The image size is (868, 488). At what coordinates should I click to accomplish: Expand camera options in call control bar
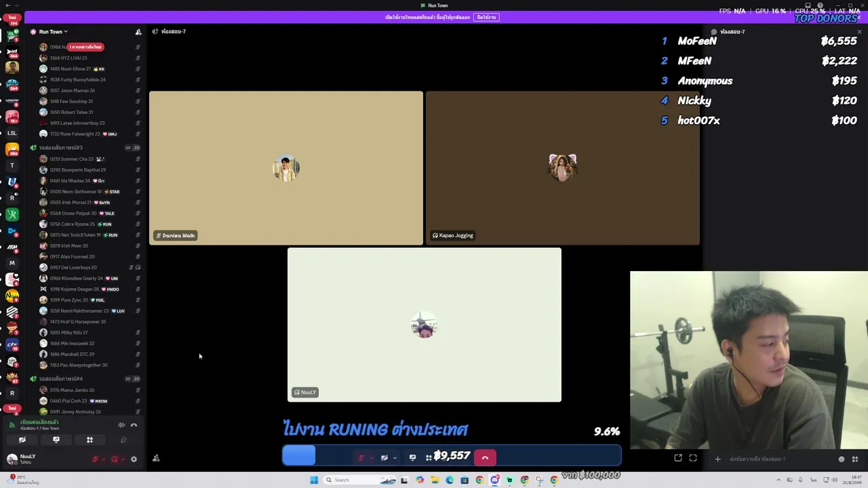pyautogui.click(x=395, y=458)
